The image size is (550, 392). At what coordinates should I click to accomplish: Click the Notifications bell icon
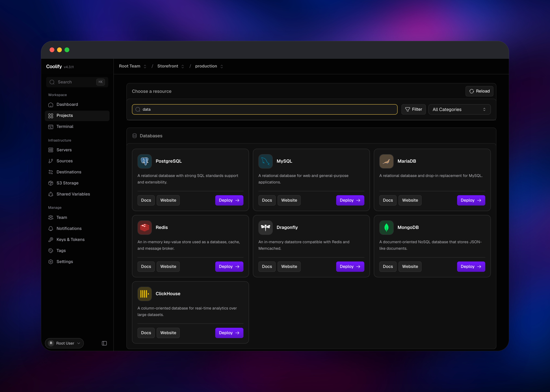(x=51, y=229)
